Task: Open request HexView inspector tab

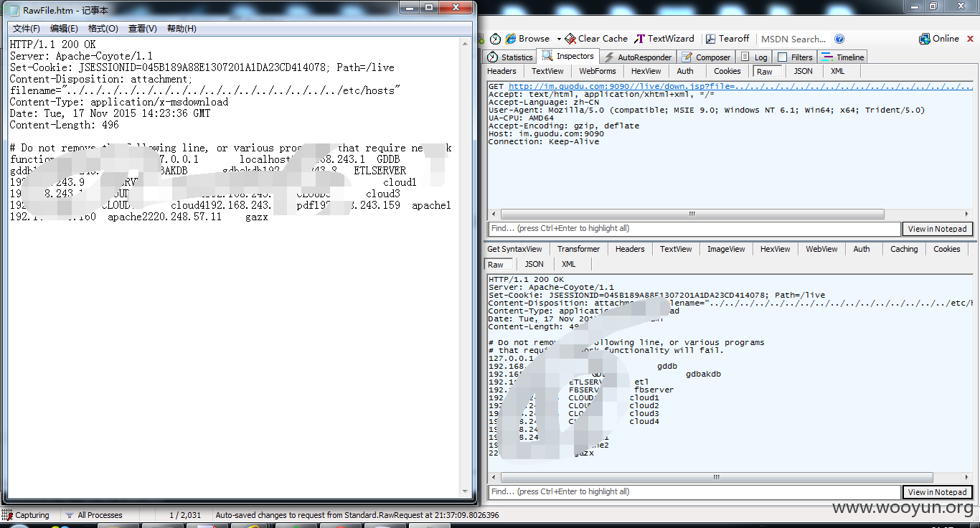Action: [x=646, y=71]
